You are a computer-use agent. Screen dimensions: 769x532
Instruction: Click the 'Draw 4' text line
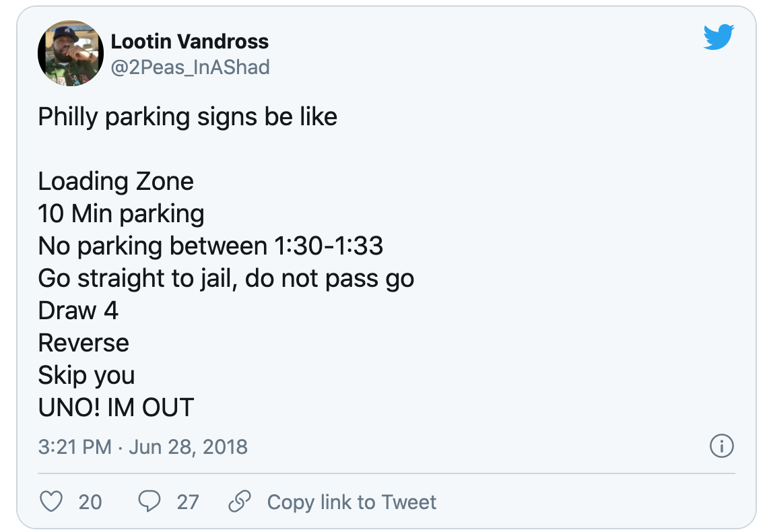click(78, 311)
